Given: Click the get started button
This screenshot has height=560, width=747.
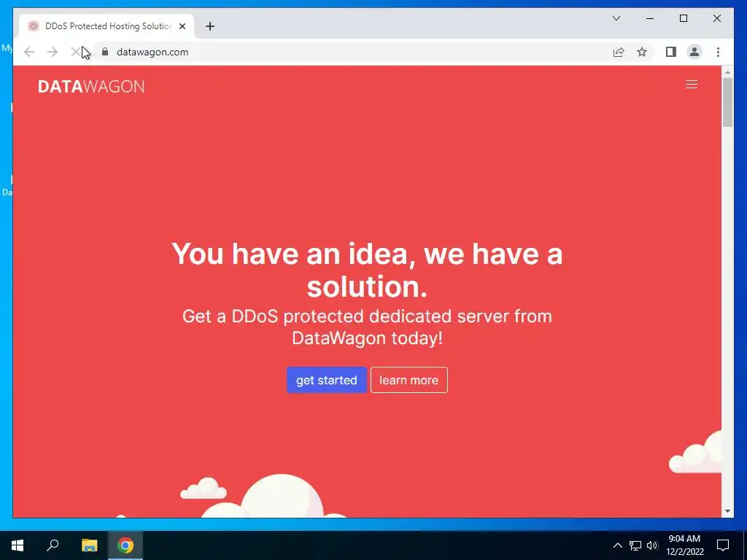Looking at the screenshot, I should click(x=326, y=380).
